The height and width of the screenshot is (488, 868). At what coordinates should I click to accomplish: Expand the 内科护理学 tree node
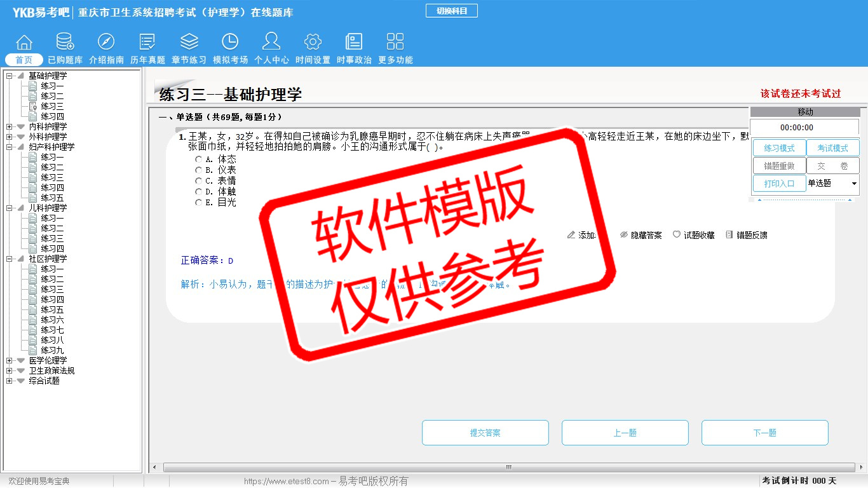9,127
